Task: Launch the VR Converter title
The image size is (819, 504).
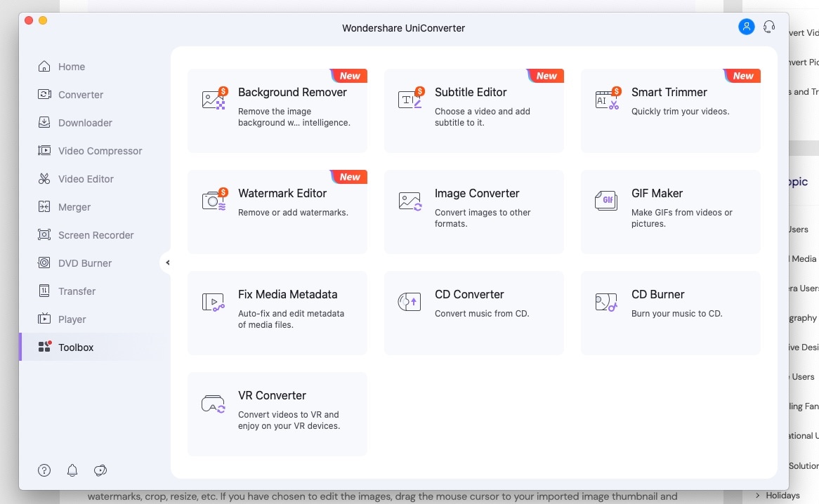Action: coord(272,395)
